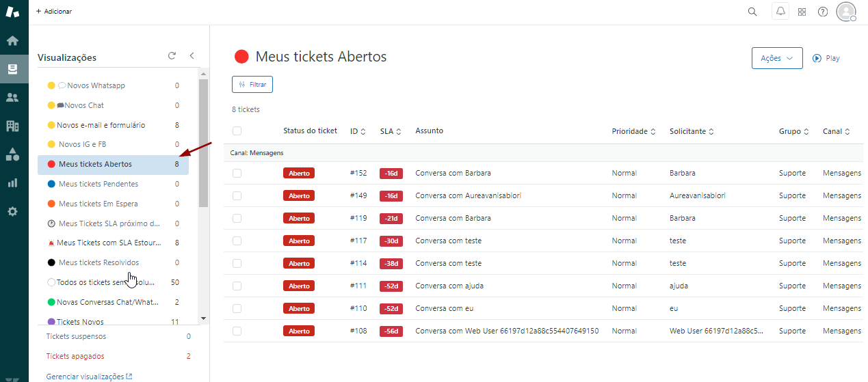Refresh the Visualizações list

tap(172, 56)
